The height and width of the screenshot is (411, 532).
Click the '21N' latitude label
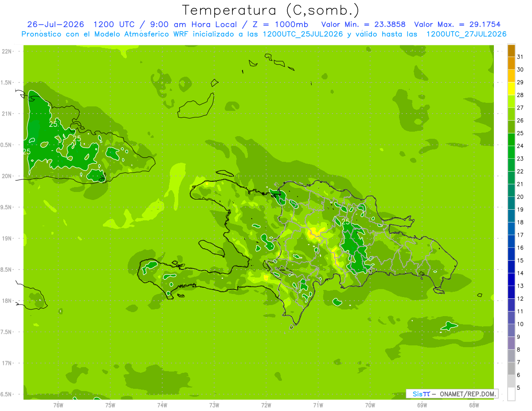point(7,114)
